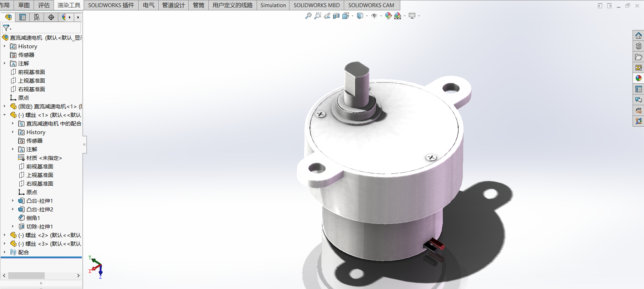Expand the 配合 mates folder
Screen dimensions: 644x289
click(x=5, y=252)
